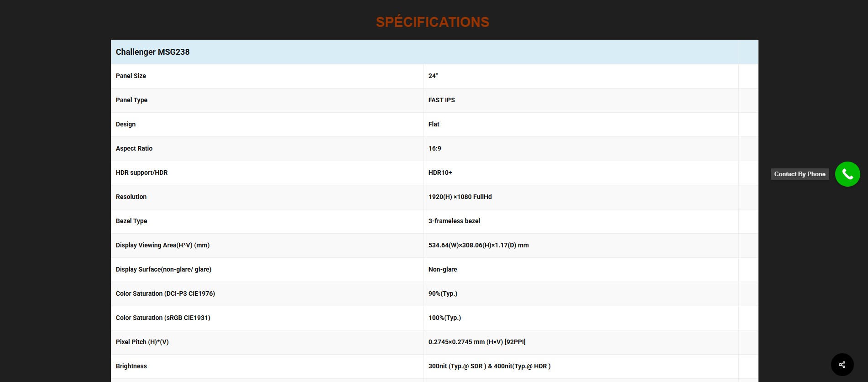The height and width of the screenshot is (382, 868).
Task: Select the FAST IPS panel type value
Action: [x=441, y=100]
